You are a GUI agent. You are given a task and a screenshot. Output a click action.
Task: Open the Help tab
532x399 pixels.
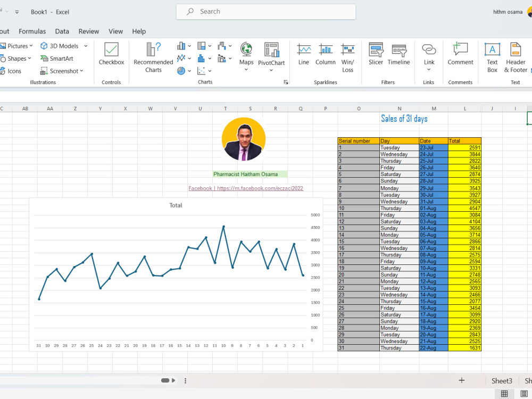pos(139,31)
